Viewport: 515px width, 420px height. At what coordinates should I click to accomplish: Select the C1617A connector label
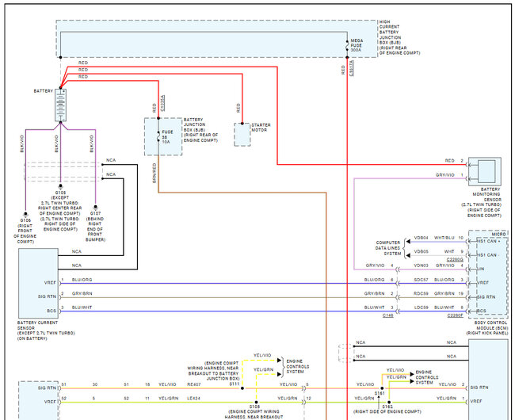(x=352, y=68)
